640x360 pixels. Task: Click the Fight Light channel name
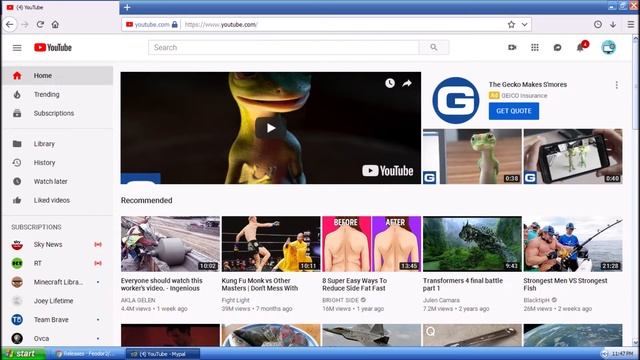pos(236,300)
